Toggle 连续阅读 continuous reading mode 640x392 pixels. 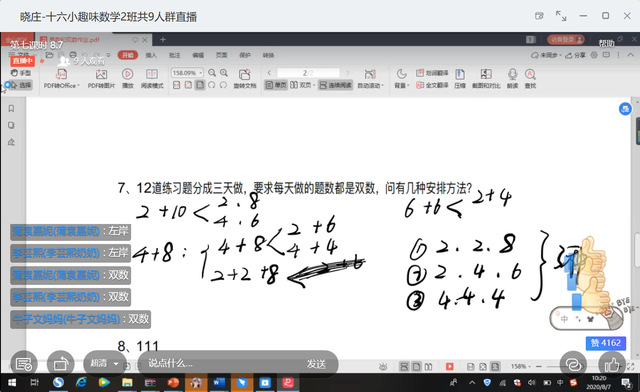click(335, 85)
